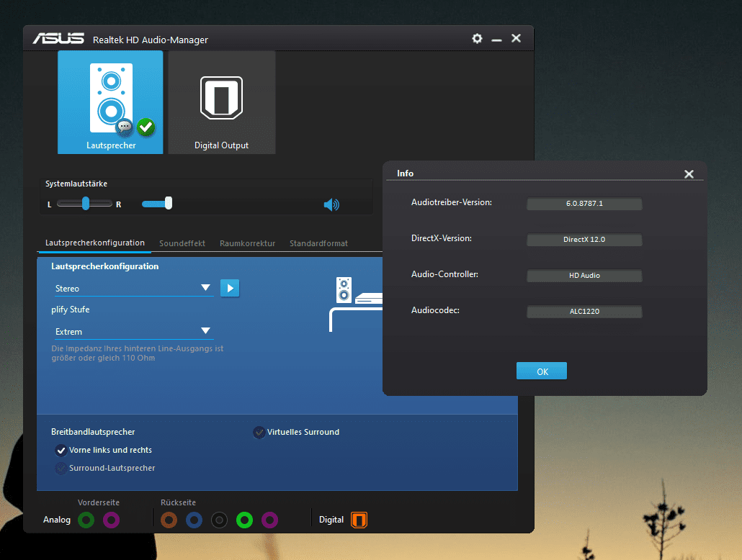Toggle Vorne links und rechts checkbox
Image resolution: width=742 pixels, height=560 pixels.
pyautogui.click(x=61, y=451)
